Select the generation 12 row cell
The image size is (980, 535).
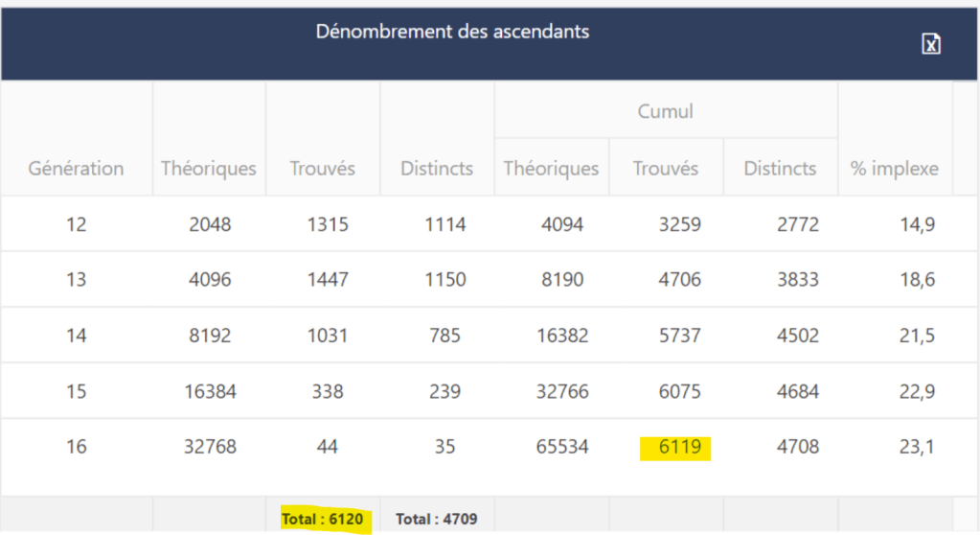[76, 224]
